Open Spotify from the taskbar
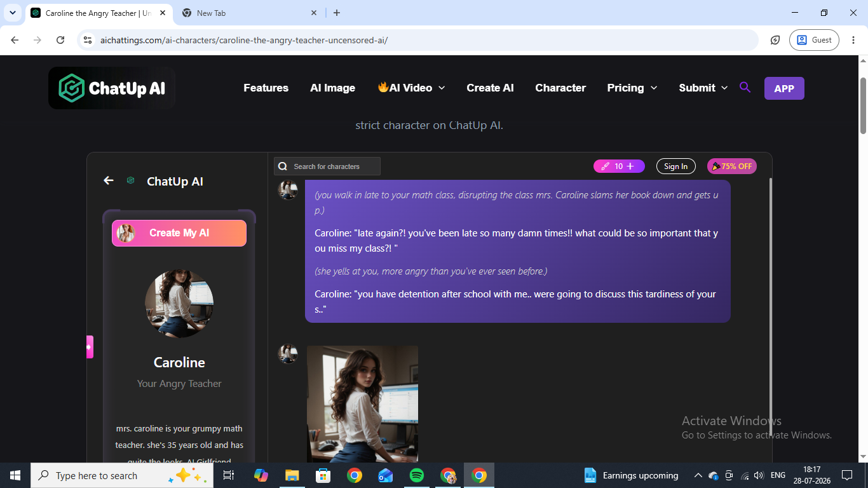The width and height of the screenshot is (868, 488). (x=417, y=475)
